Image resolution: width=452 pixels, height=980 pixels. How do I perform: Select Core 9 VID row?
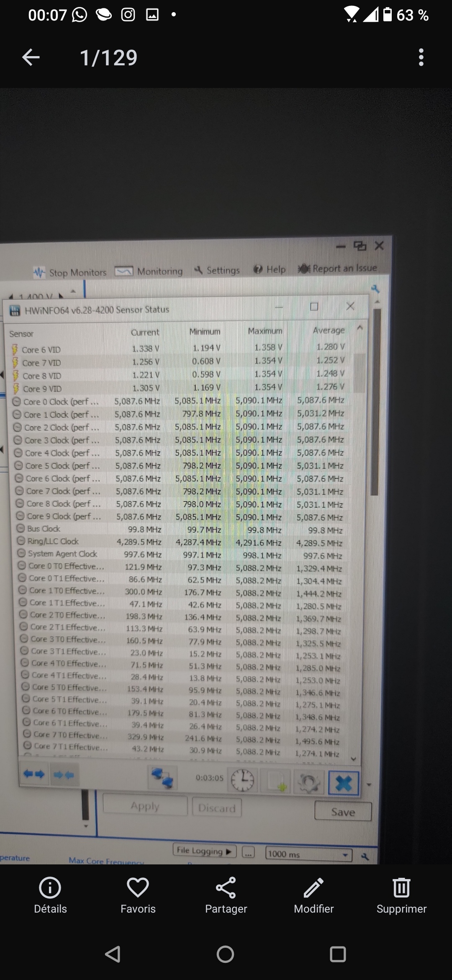[x=178, y=388]
